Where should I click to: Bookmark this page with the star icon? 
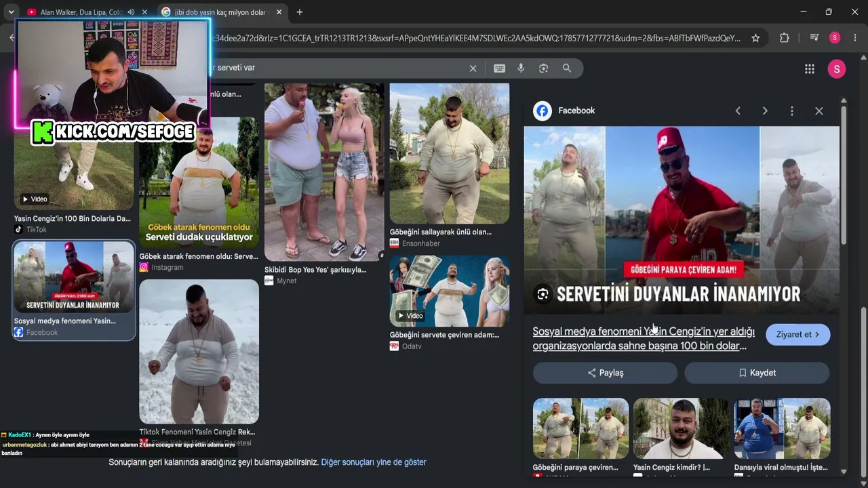[755, 38]
